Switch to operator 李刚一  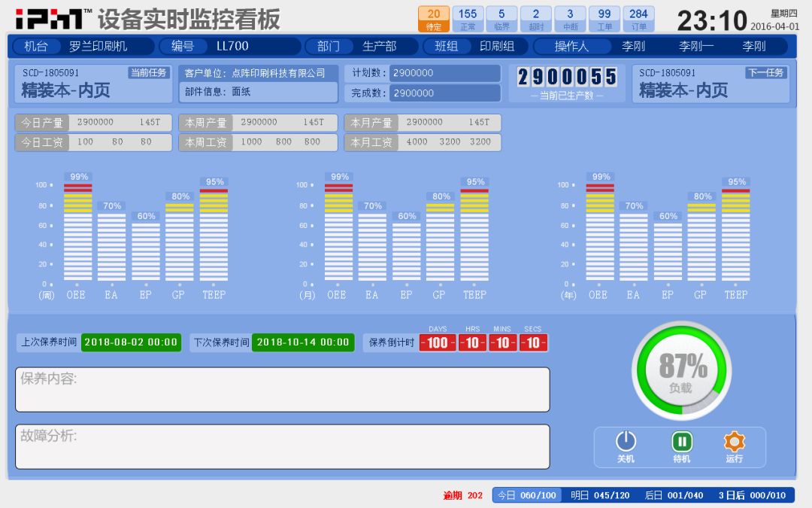tap(698, 46)
